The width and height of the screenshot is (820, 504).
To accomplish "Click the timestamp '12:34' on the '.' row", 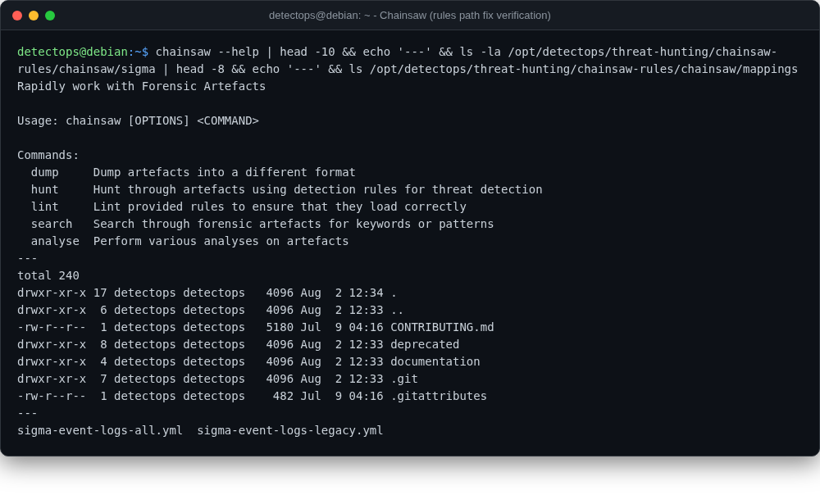I will [366, 293].
